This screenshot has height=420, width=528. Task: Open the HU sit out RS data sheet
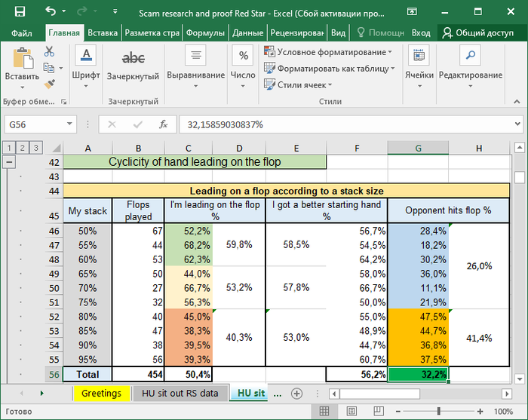(180, 393)
